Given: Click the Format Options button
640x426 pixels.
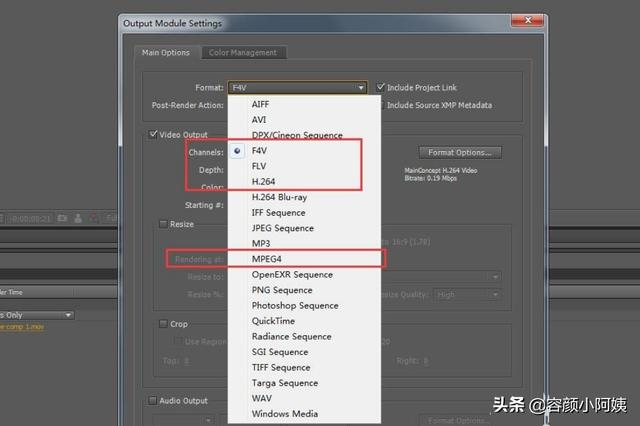Looking at the screenshot, I should (459, 153).
